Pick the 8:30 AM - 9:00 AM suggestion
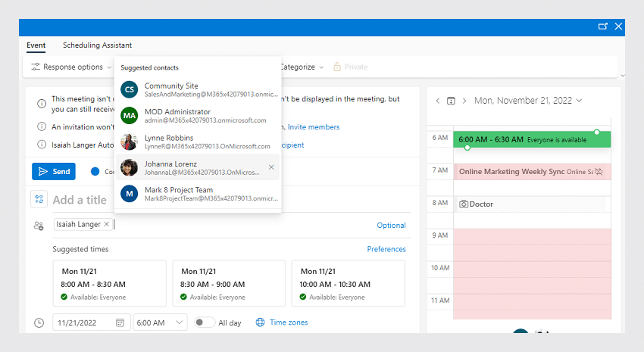Screen dimensions: 644x352 point(229,283)
